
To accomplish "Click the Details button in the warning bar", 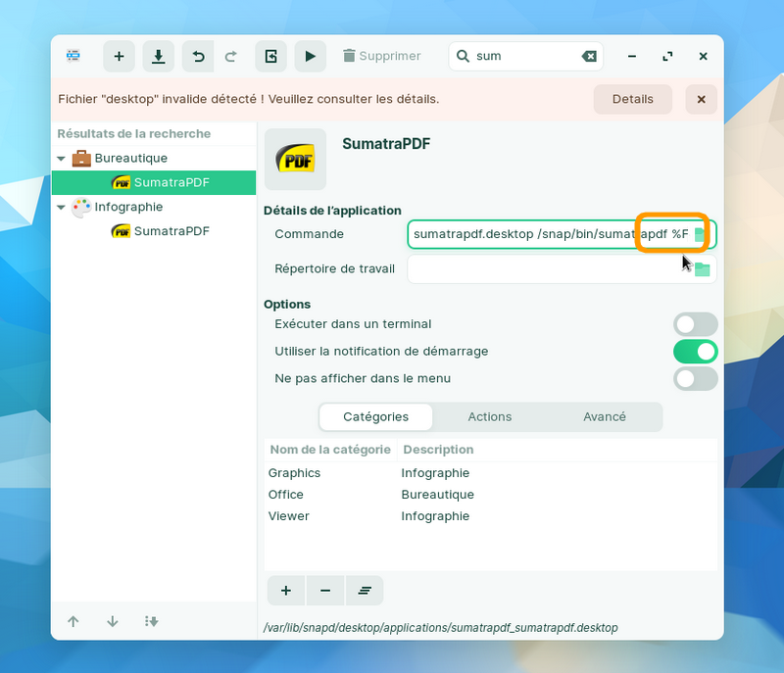I will click(632, 99).
